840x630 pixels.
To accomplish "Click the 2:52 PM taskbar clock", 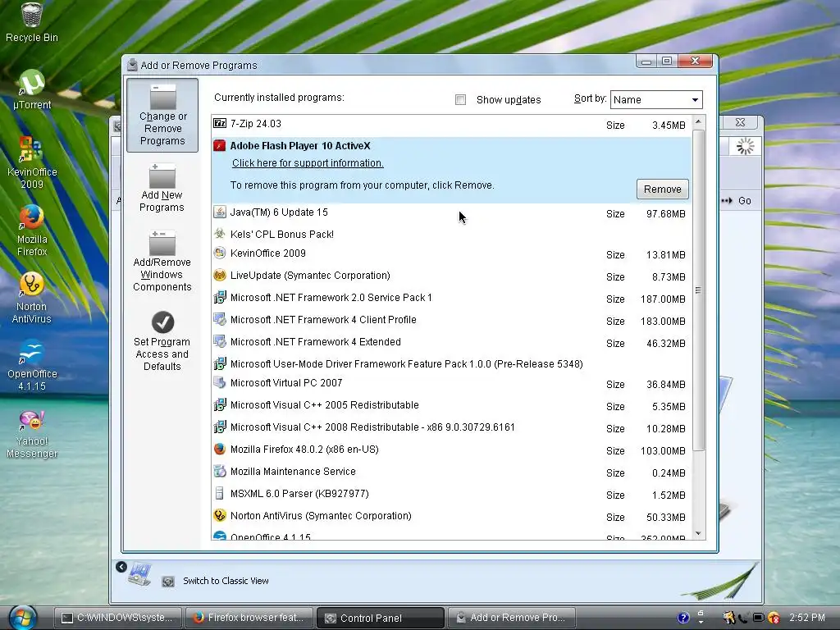I will pyautogui.click(x=807, y=618).
